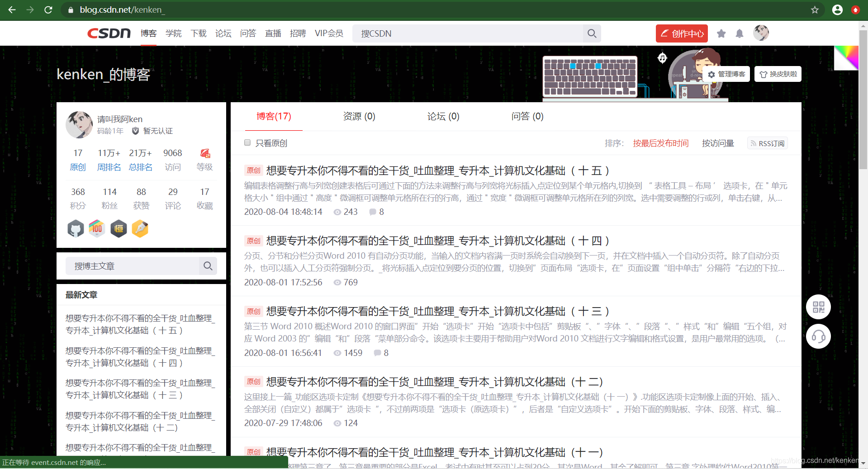Open 问答 in the top navigation
Screen dimensions: 868x469
[248, 33]
